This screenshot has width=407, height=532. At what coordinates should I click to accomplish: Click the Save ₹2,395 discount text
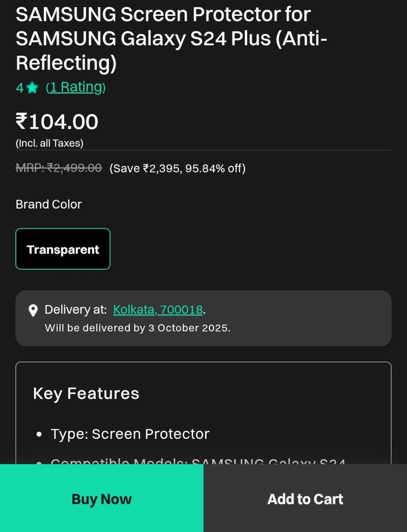click(x=178, y=168)
